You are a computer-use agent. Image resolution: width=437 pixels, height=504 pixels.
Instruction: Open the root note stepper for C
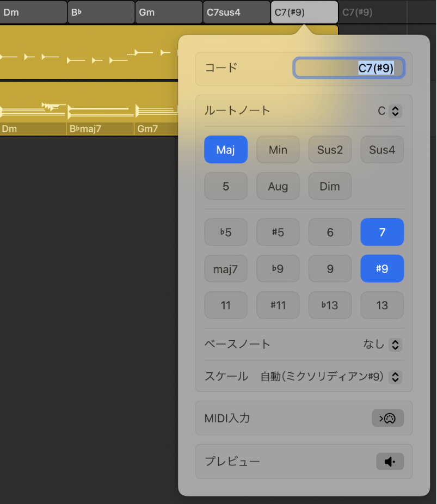(x=395, y=110)
